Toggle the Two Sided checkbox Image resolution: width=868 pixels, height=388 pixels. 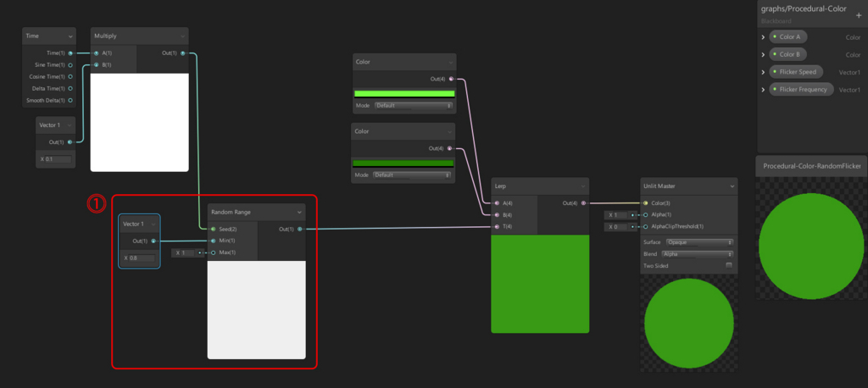pos(729,266)
